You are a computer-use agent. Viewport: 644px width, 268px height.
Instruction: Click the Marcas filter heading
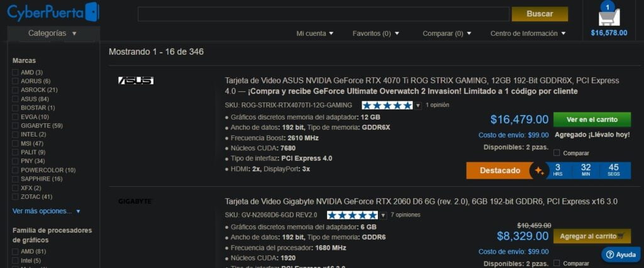(25, 60)
